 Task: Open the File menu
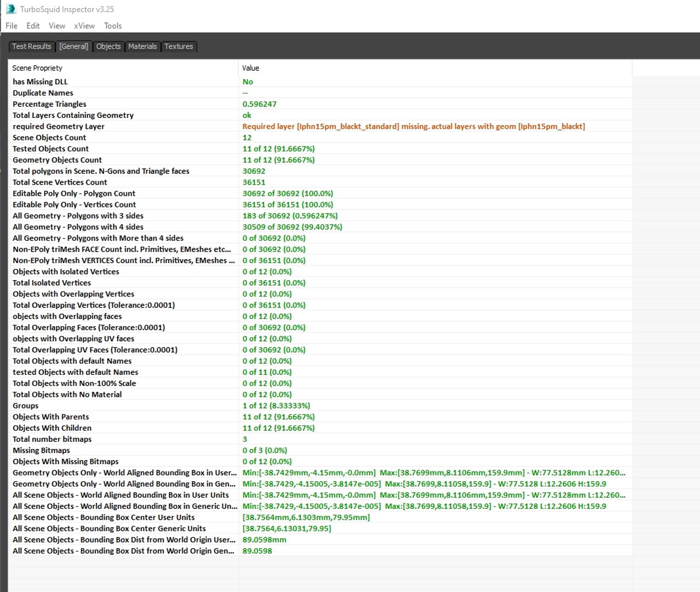tap(12, 26)
